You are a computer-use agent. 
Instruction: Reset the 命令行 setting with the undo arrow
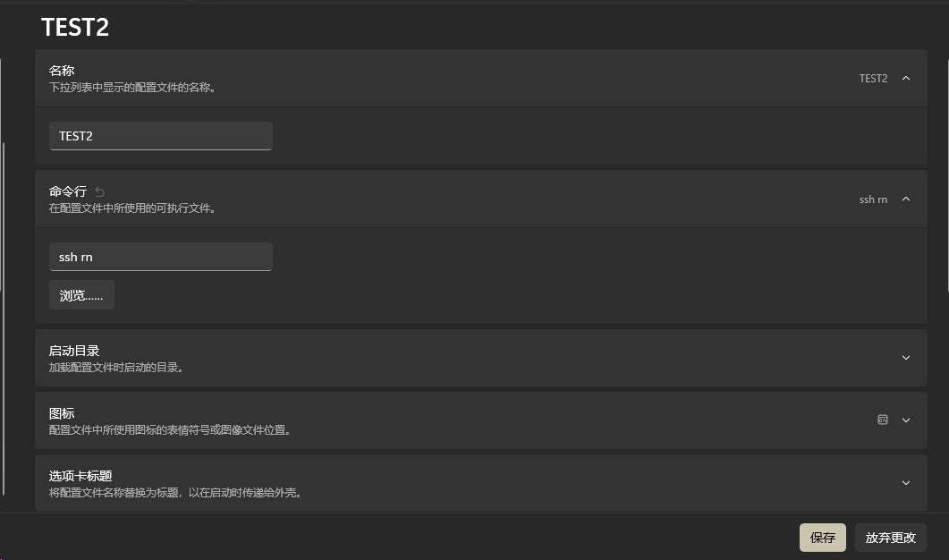tap(99, 191)
